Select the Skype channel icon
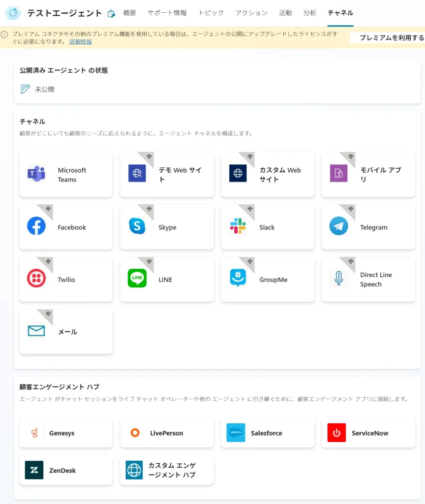 (x=137, y=226)
